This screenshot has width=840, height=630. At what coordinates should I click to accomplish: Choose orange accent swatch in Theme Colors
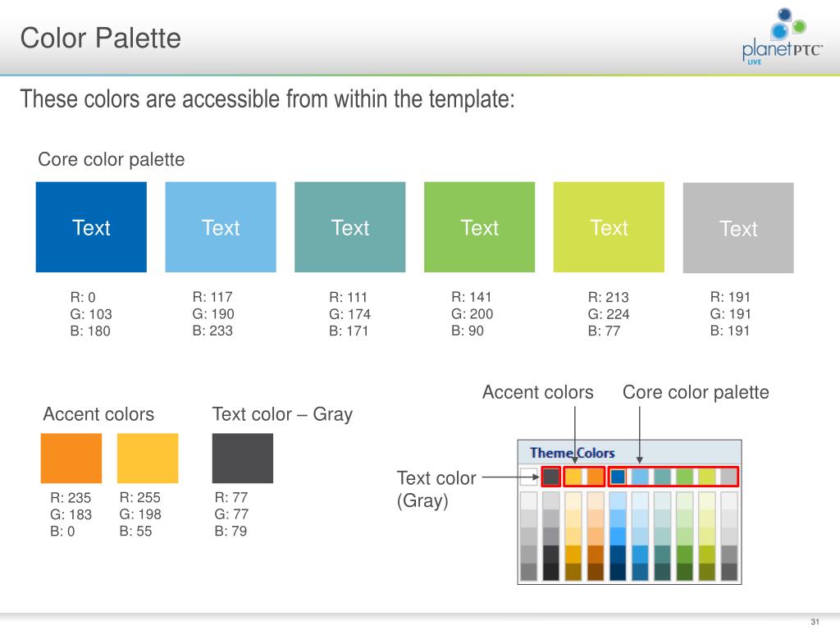[x=596, y=477]
